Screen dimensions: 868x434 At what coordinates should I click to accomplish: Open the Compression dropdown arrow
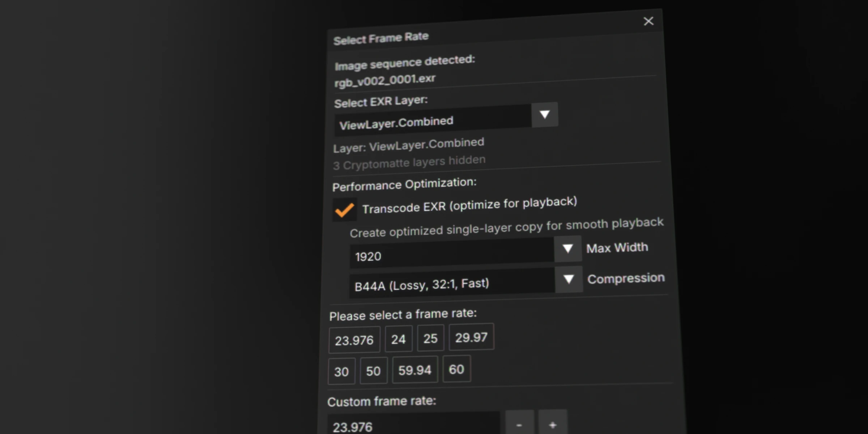[569, 279]
